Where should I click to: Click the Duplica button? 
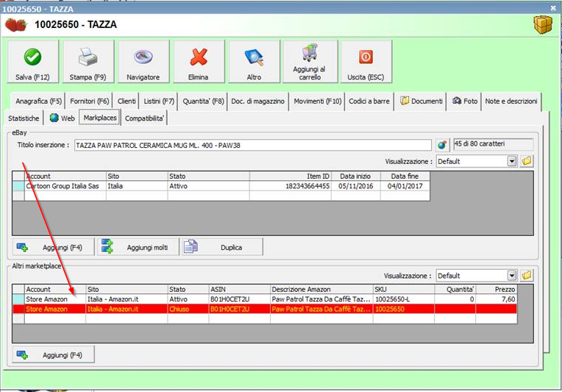[x=223, y=247]
